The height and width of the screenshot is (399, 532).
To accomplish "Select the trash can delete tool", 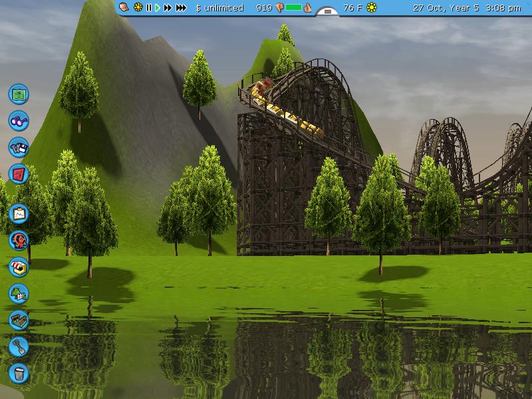I will click(x=19, y=374).
